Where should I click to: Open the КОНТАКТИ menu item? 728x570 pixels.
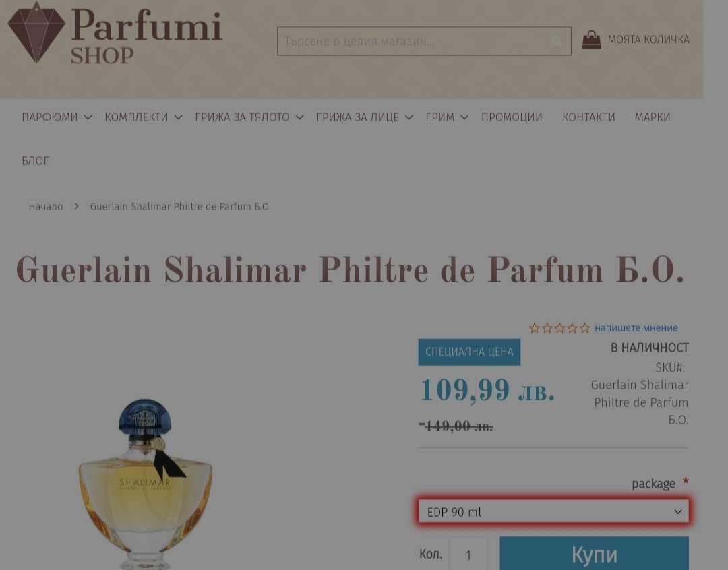pos(588,117)
